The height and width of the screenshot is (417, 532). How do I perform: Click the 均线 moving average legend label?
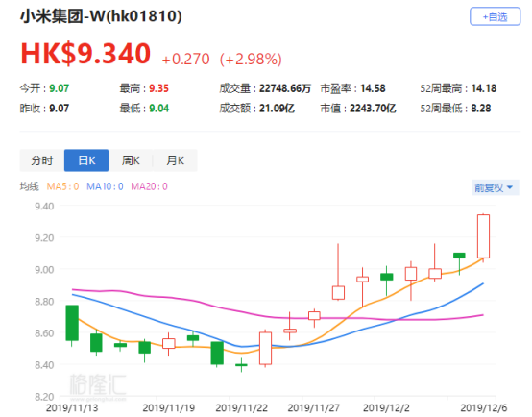click(x=30, y=186)
